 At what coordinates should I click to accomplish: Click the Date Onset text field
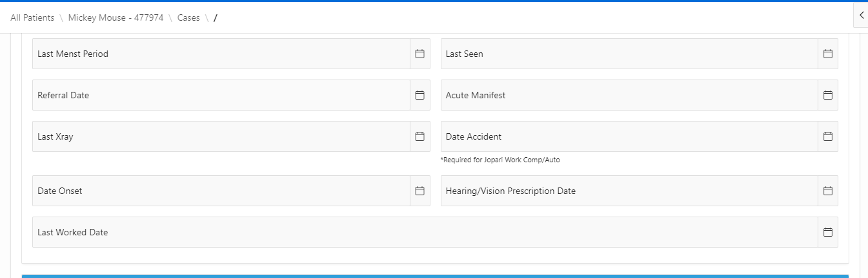(x=221, y=191)
